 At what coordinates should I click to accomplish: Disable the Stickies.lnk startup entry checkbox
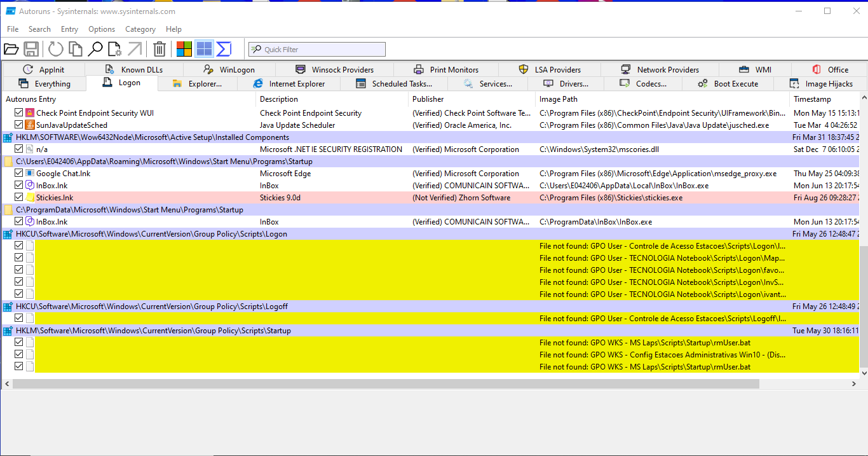(x=19, y=198)
